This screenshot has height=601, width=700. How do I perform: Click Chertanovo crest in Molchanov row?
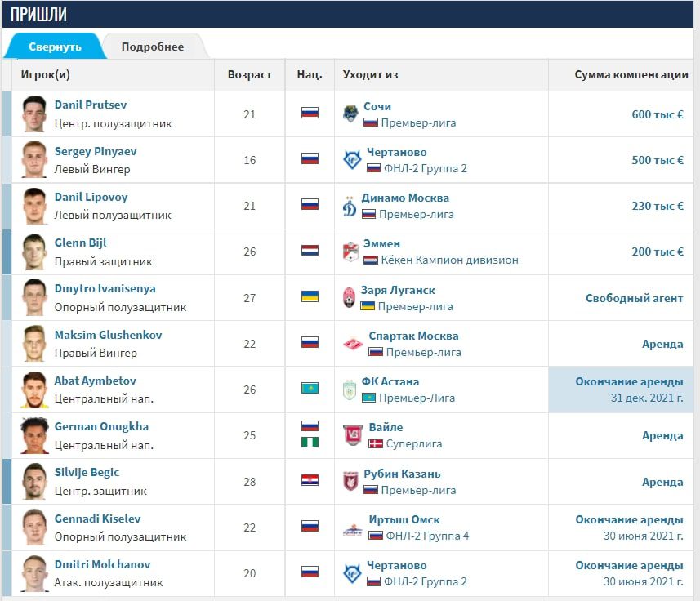coord(352,573)
